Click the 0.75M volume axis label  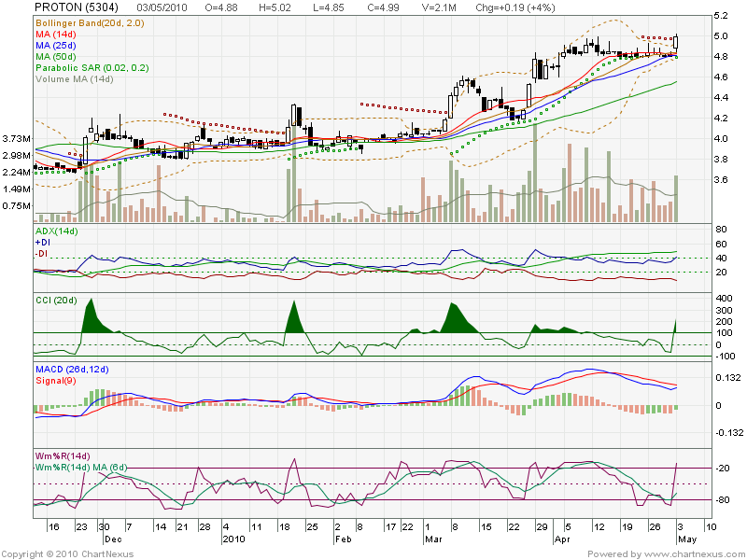(17, 205)
